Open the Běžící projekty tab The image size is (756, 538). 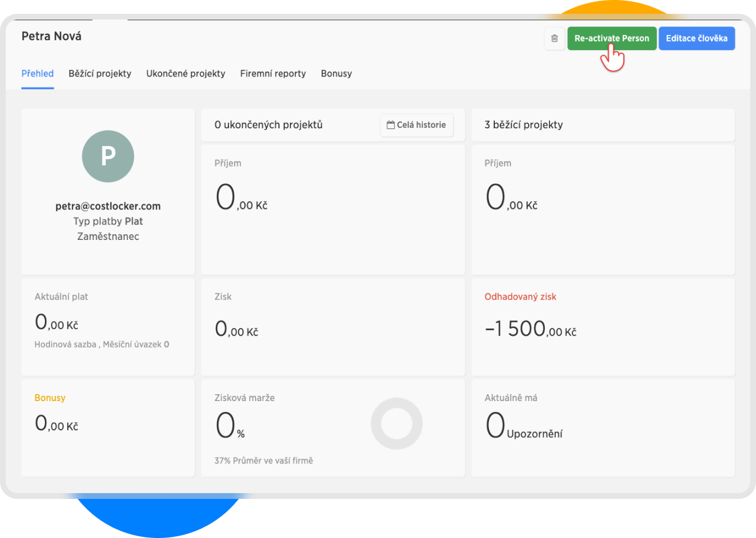pyautogui.click(x=100, y=74)
